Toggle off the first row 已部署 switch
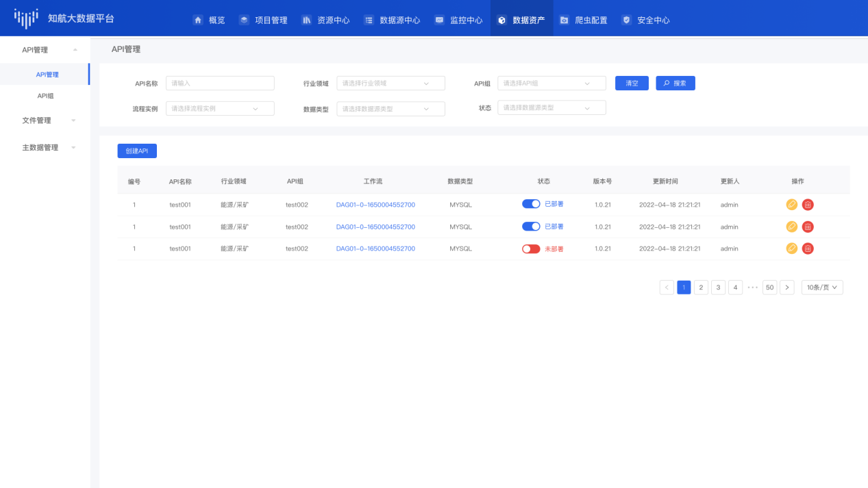The height and width of the screenshot is (488, 868). point(531,205)
